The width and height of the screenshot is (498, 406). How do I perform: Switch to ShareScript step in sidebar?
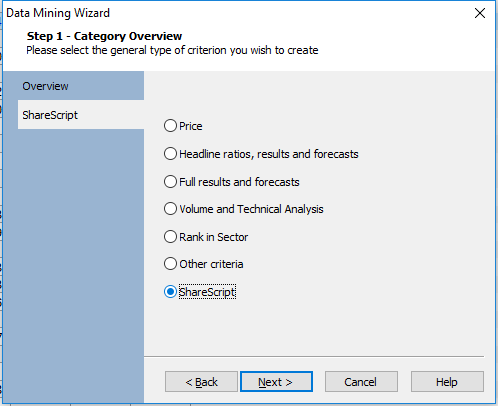[81, 115]
